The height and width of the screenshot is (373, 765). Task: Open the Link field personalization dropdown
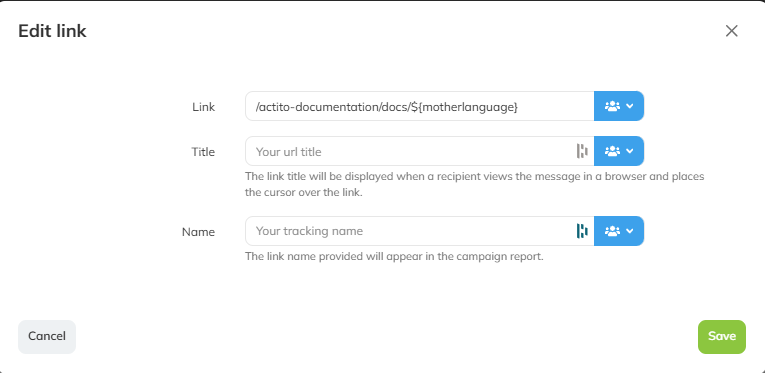click(619, 106)
